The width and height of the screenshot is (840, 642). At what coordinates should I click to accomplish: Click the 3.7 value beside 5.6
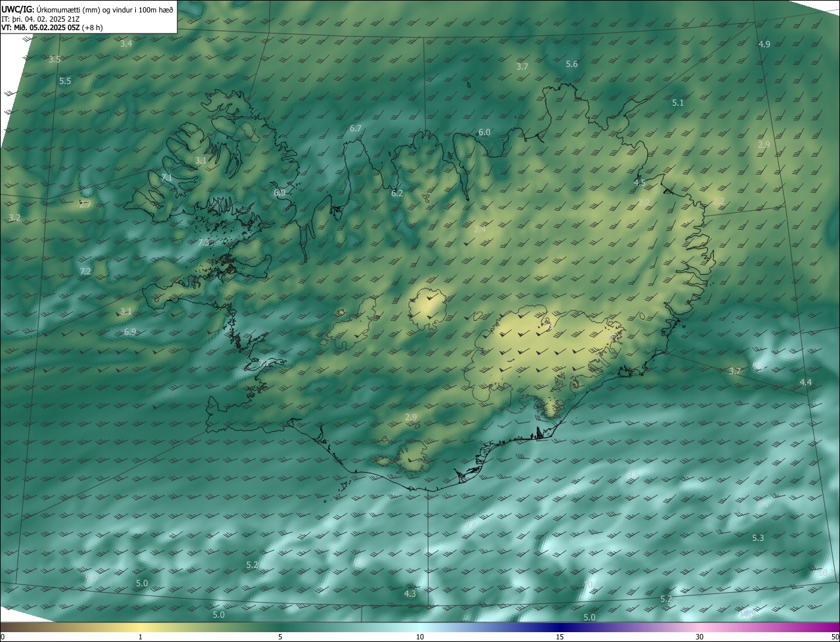point(522,66)
